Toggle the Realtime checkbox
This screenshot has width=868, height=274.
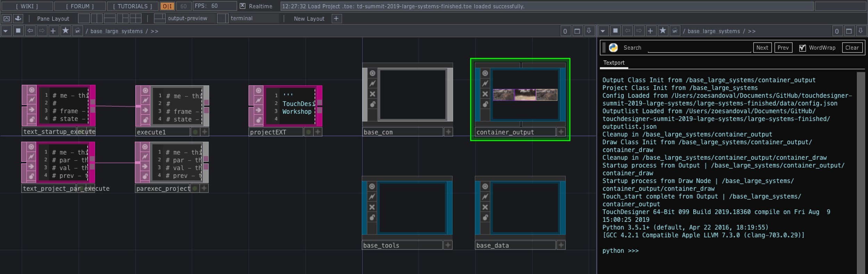(243, 6)
